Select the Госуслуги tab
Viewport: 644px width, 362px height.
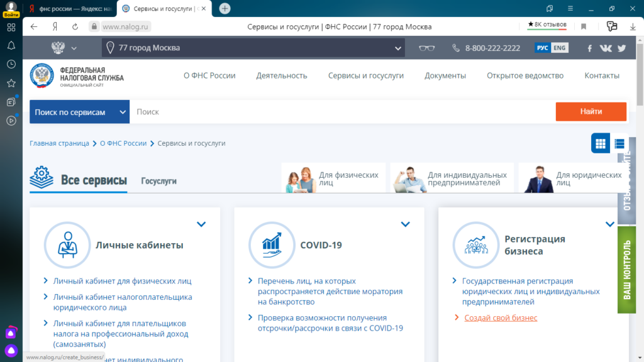coord(159,181)
